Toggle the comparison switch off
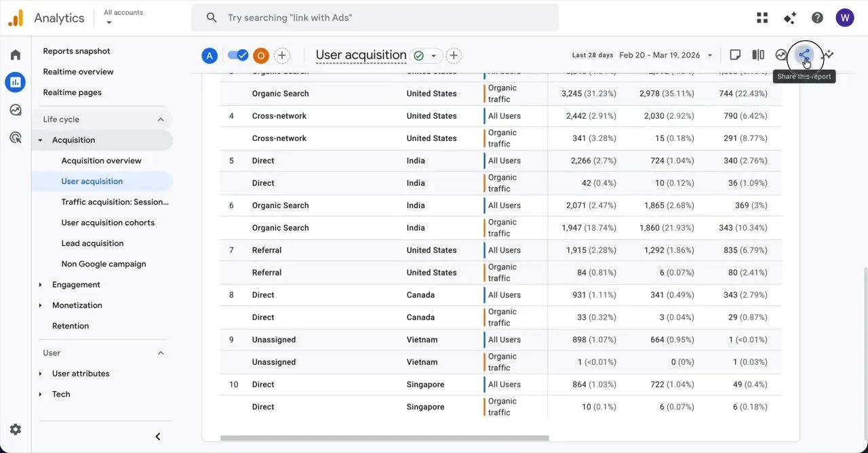 pos(237,56)
